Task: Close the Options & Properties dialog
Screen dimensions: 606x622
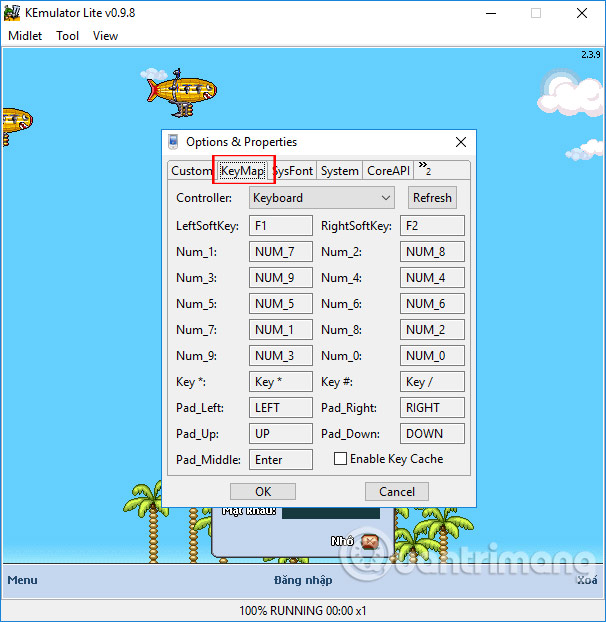Action: 460,142
